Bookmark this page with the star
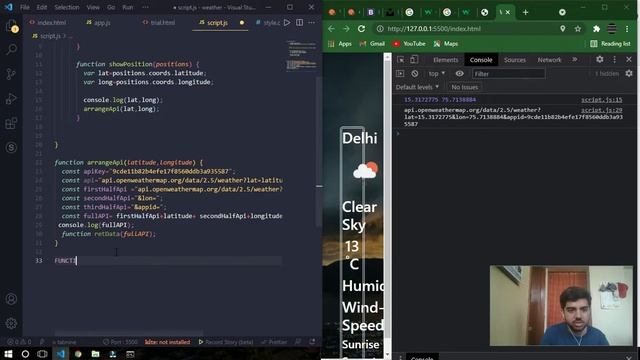The image size is (640, 360). click(x=578, y=29)
